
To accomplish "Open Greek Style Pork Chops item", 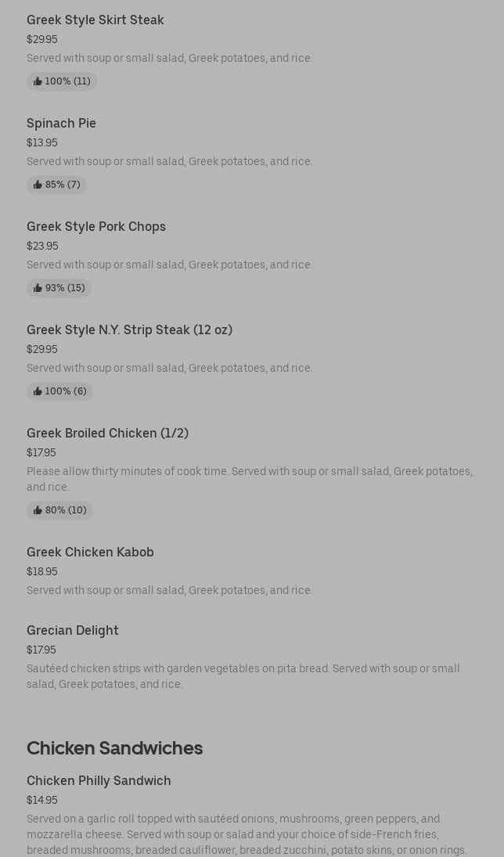I will (x=96, y=226).
